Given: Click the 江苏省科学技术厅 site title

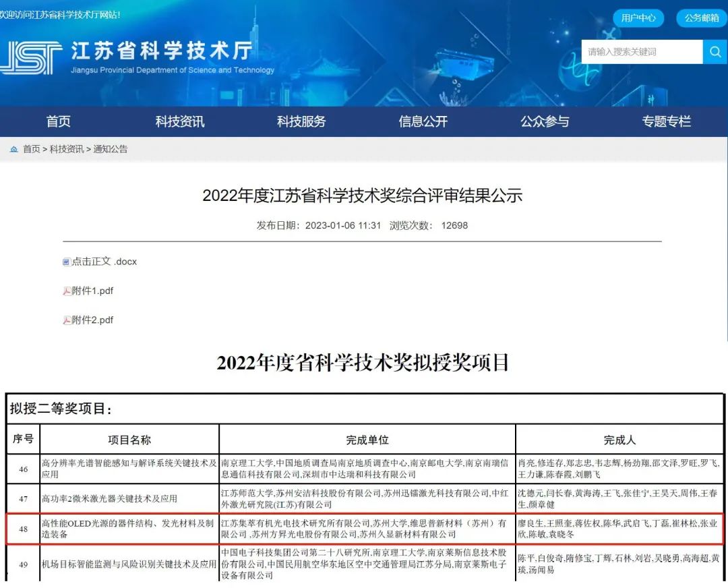Looking at the screenshot, I should click(162, 51).
